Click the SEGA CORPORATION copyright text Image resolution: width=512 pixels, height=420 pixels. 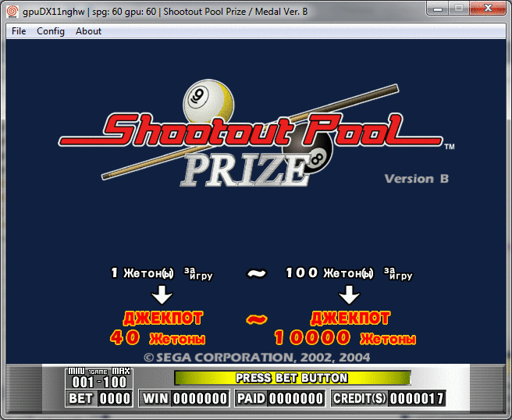[x=257, y=358]
